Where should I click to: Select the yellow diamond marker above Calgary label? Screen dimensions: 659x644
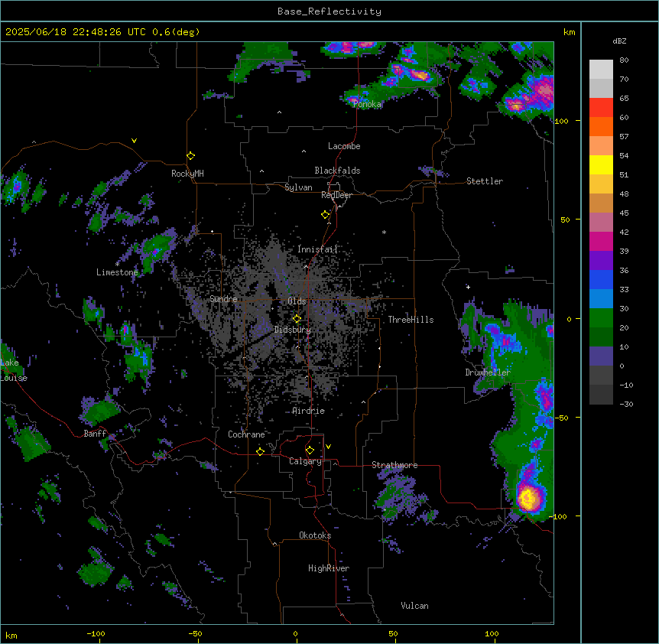tap(310, 450)
